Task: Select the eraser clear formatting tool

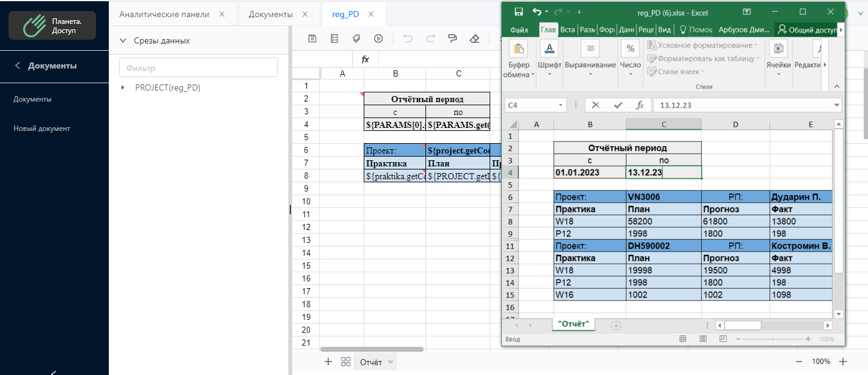Action: point(474,39)
